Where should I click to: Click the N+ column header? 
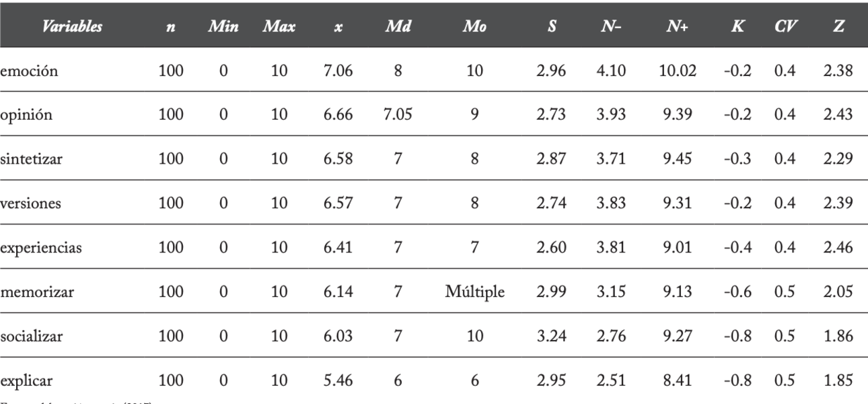pos(676,28)
